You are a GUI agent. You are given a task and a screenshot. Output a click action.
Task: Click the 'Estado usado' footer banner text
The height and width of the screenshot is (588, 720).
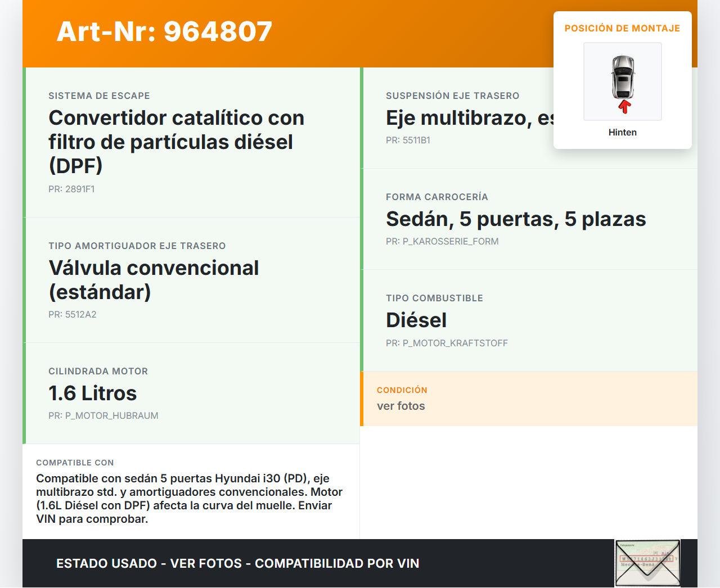[x=237, y=564]
